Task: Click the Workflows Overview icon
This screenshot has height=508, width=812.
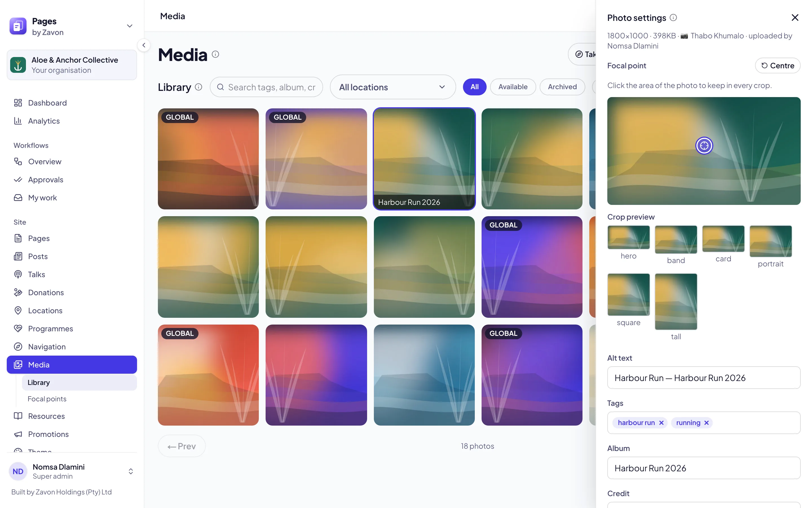Action: [x=18, y=162]
